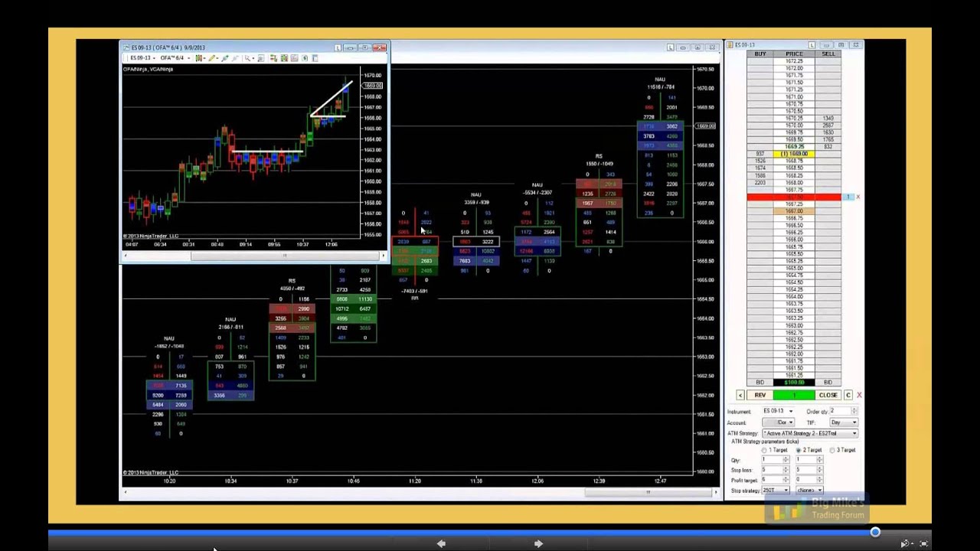Viewport: 980px width, 551px height.
Task: Click the C cancel-all button
Action: click(x=848, y=395)
